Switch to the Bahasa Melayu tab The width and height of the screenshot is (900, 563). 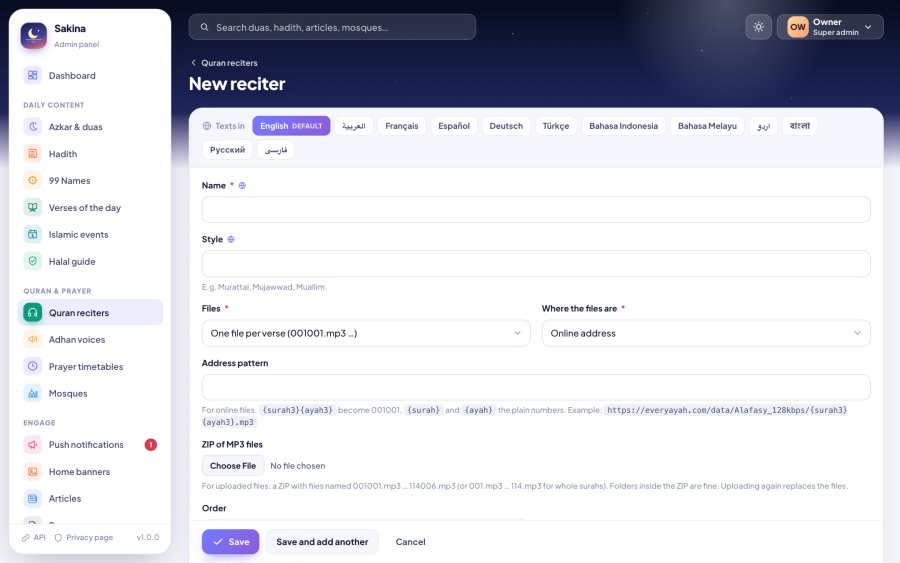point(707,126)
